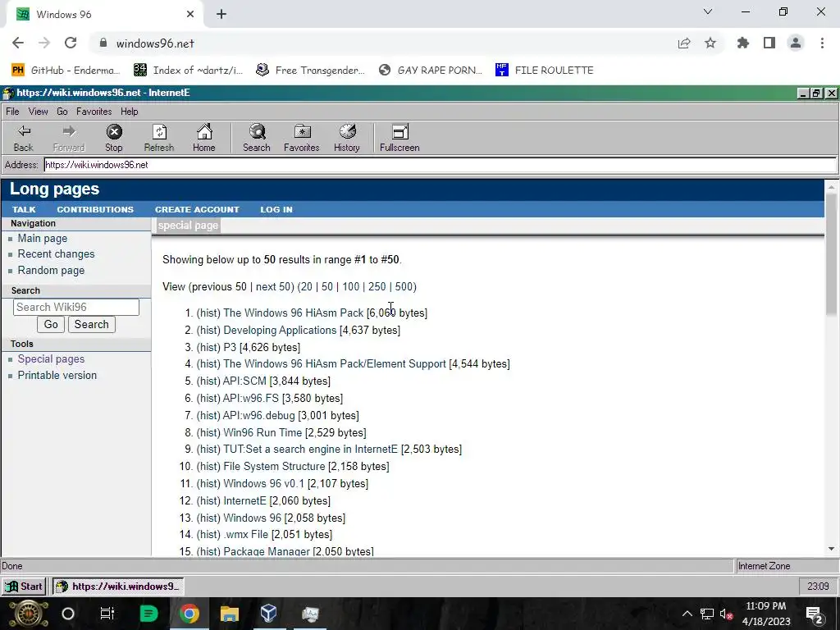This screenshot has height=630, width=840.
Task: Open InternetE Help menu
Action: [x=129, y=112]
